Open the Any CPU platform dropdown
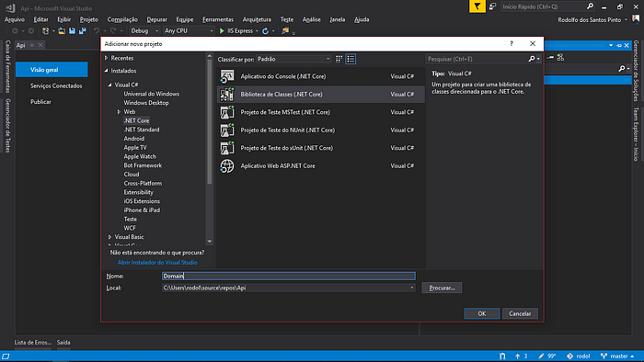 point(189,30)
